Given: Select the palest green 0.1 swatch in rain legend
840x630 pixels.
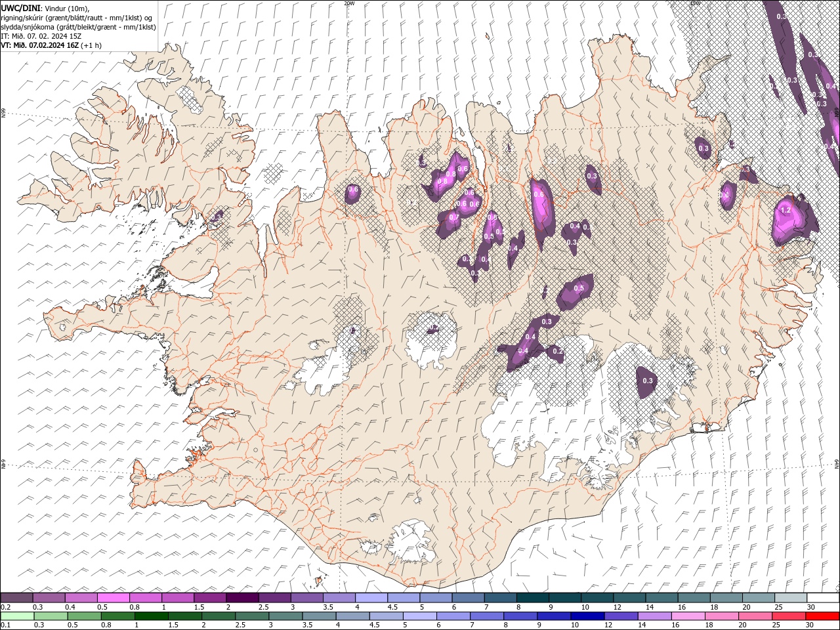Looking at the screenshot, I should click(x=17, y=616).
